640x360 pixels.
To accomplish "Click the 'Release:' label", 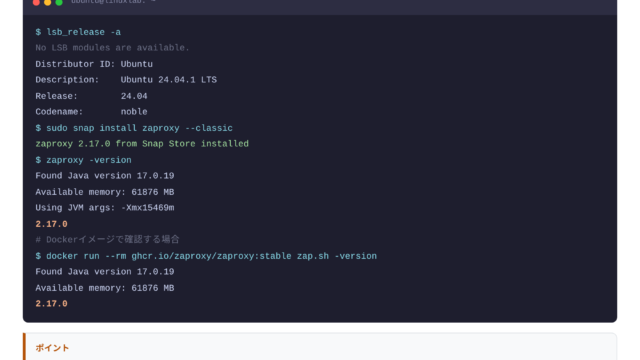I will [56, 96].
